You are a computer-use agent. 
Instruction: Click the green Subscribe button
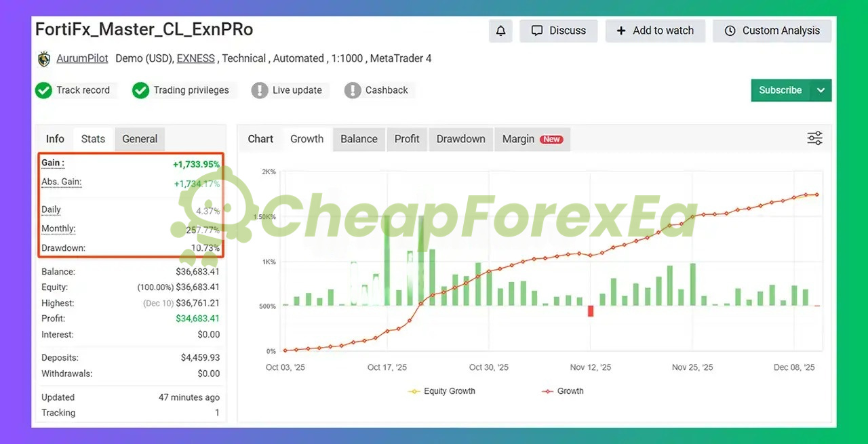pyautogui.click(x=781, y=90)
